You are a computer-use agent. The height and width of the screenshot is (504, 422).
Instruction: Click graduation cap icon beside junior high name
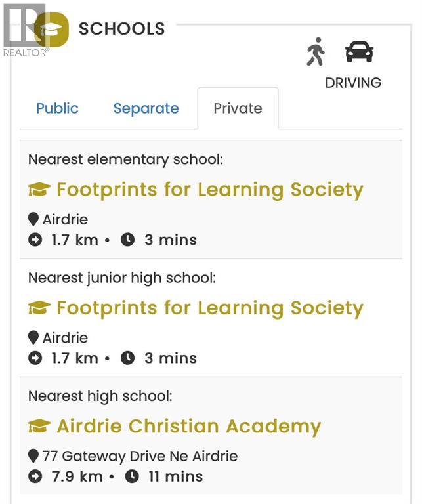(39, 308)
